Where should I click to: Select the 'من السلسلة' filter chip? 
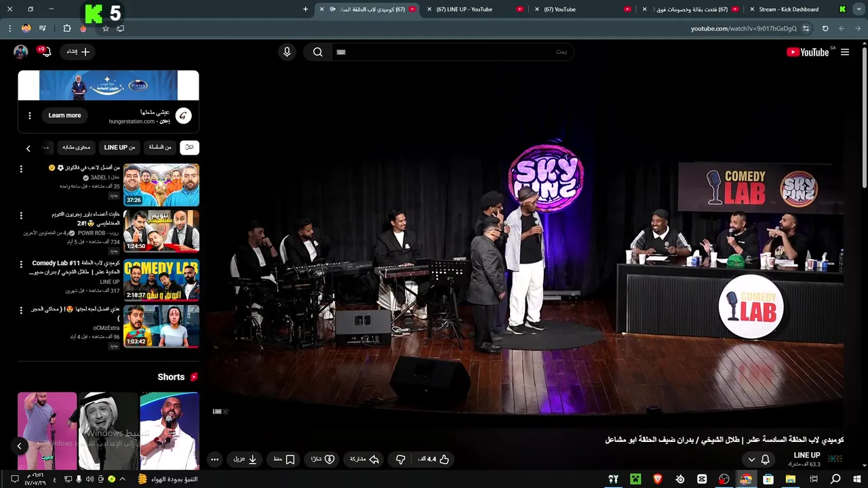tap(160, 147)
